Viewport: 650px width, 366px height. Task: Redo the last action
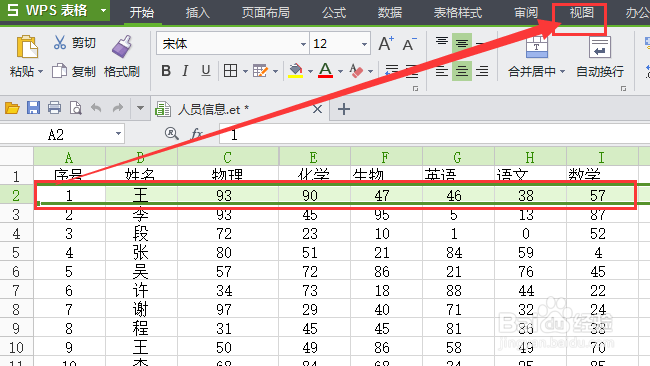118,108
